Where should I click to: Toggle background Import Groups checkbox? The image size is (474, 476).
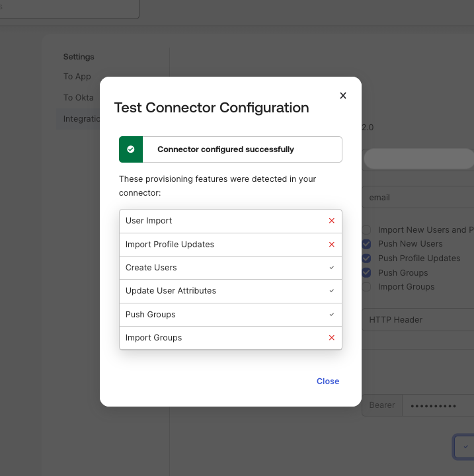click(x=366, y=287)
